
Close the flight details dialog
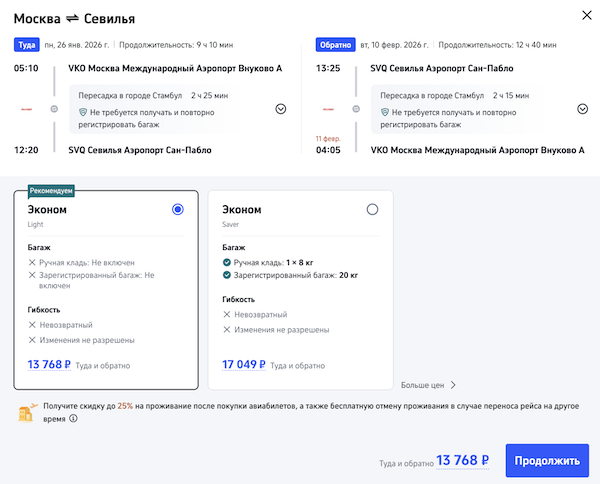pyautogui.click(x=585, y=17)
